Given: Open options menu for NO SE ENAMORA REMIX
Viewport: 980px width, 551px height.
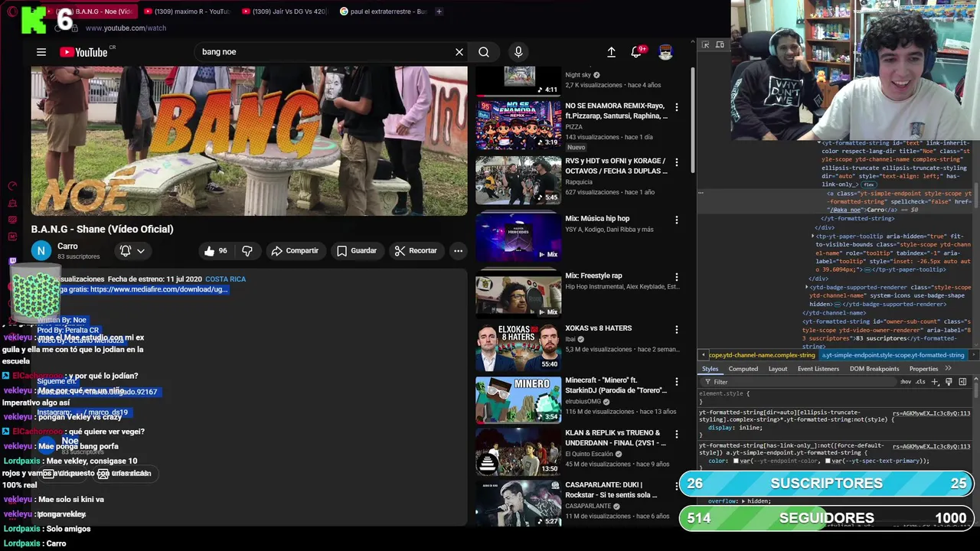Looking at the screenshot, I should click(676, 107).
